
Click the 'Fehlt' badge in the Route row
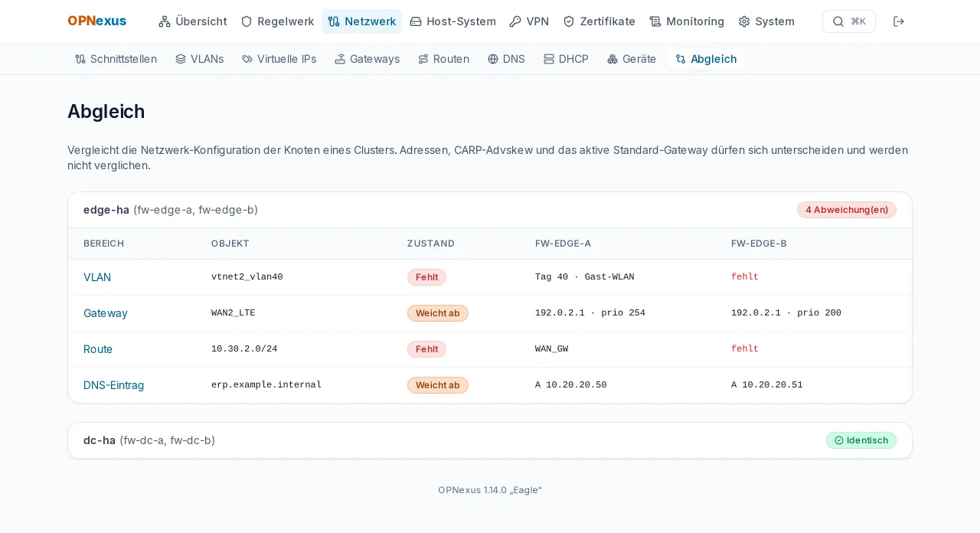pos(426,349)
